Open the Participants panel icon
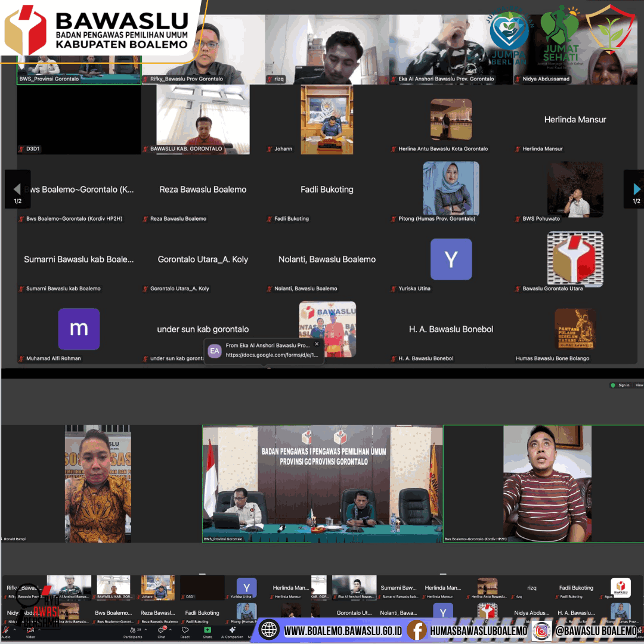Viewport: 644px width, 644px height. click(x=132, y=630)
